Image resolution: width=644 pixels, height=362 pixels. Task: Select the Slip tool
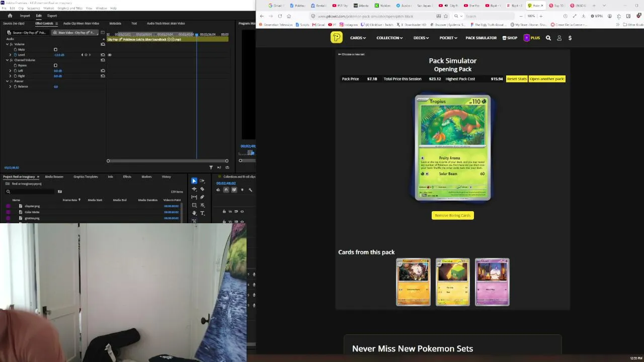(x=194, y=197)
